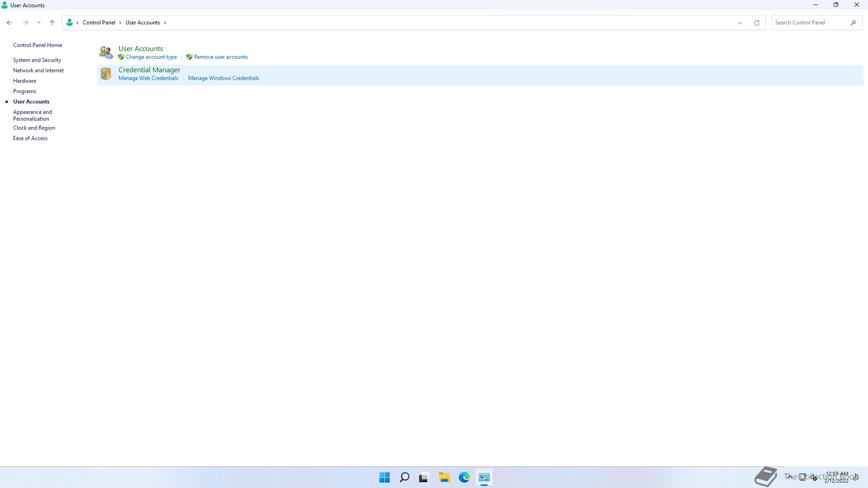Image resolution: width=868 pixels, height=488 pixels.
Task: Click the User Accounts people icon
Action: click(x=106, y=52)
